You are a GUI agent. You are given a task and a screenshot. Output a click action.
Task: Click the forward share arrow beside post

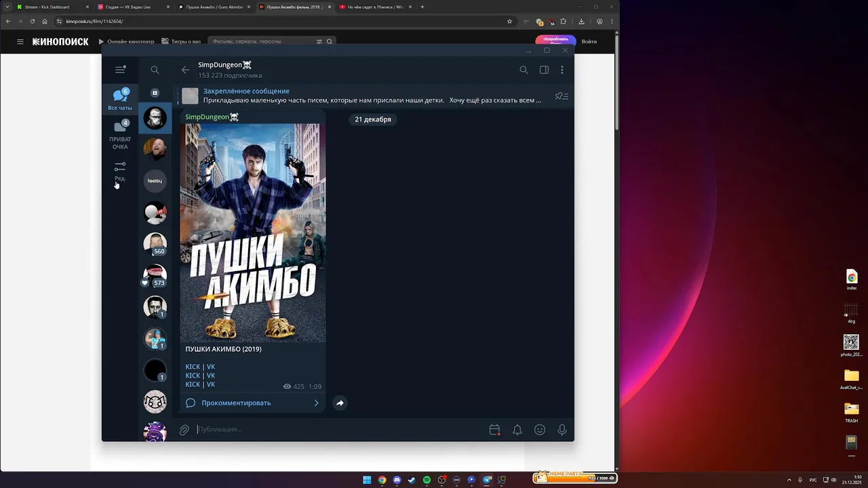pos(340,403)
